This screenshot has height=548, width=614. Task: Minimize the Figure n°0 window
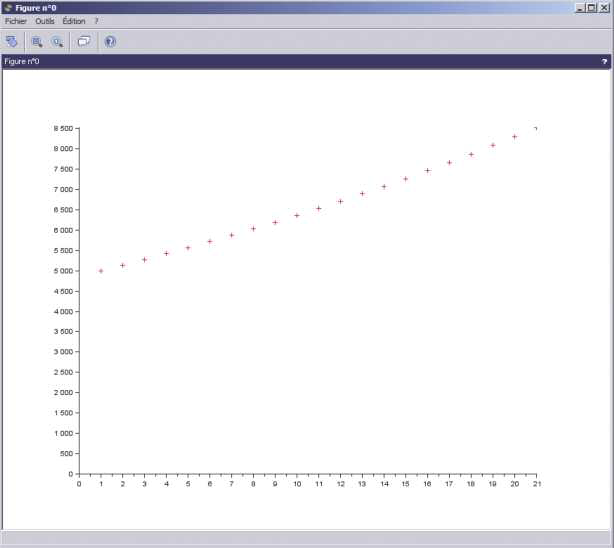581,7
